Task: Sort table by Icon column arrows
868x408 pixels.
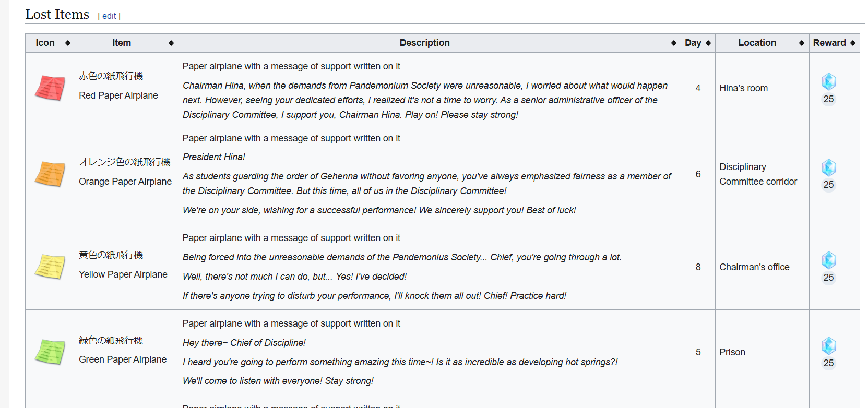Action: tap(68, 43)
